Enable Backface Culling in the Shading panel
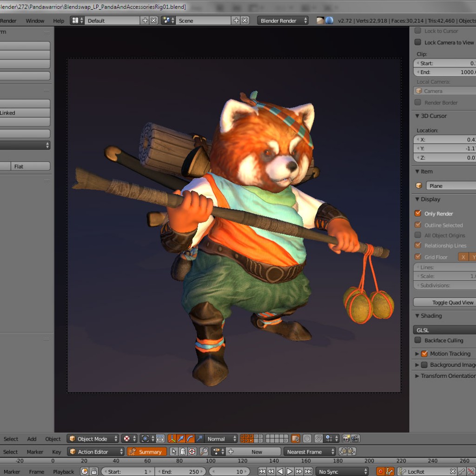Screen dimensions: 476x476 [x=417, y=340]
